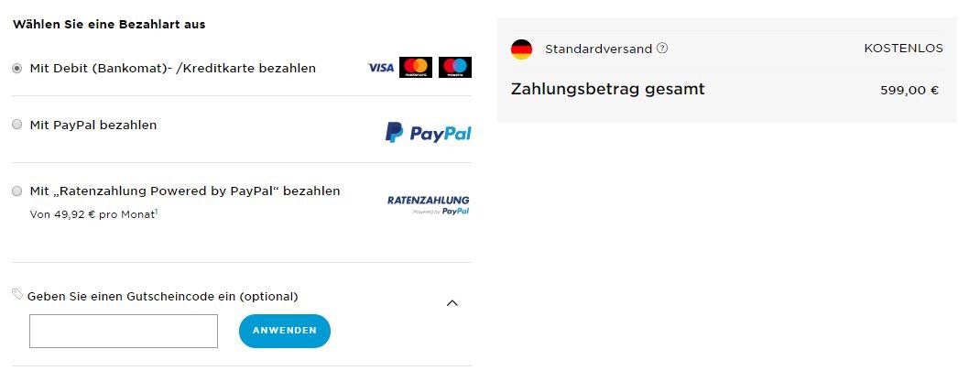Click the Geben Sie einen Gutscheincode ein label
The height and width of the screenshot is (371, 980).
[x=162, y=297]
